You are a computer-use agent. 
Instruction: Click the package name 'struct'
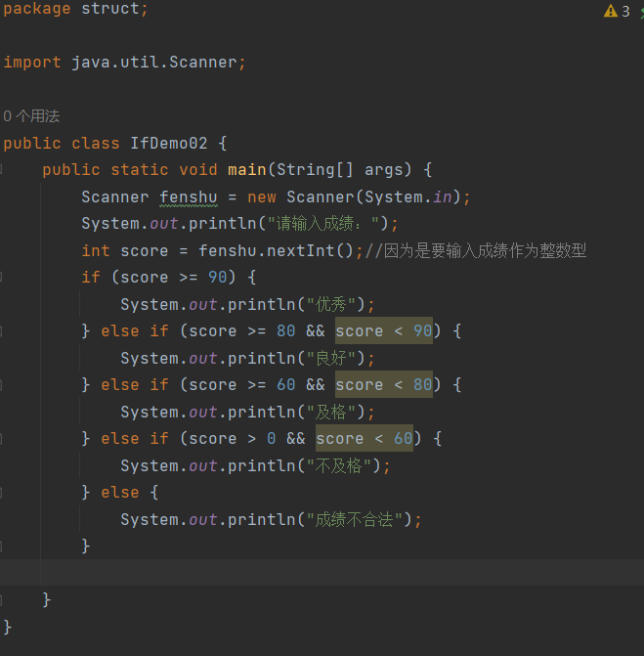(110, 9)
